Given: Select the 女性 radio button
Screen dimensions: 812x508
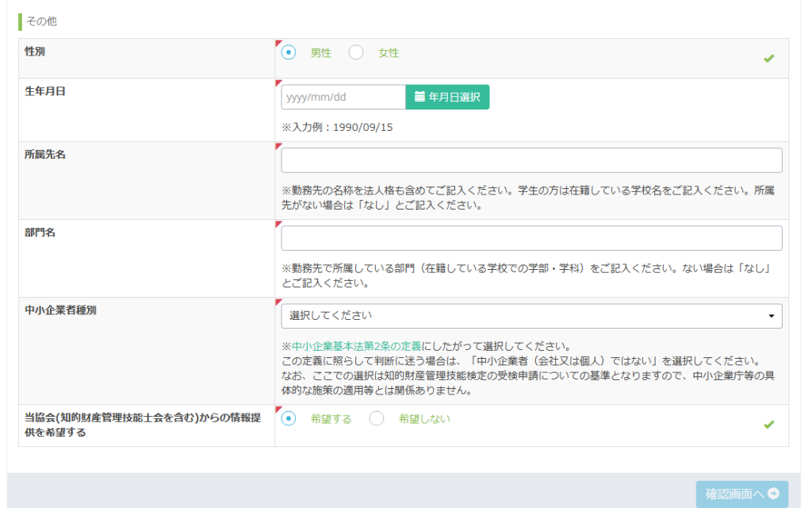Looking at the screenshot, I should point(356,52).
